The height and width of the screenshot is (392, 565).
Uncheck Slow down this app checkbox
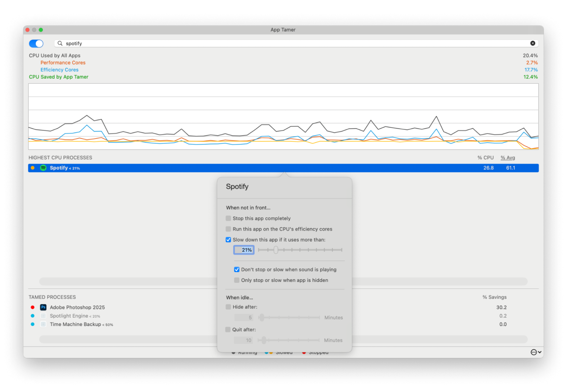click(x=228, y=240)
